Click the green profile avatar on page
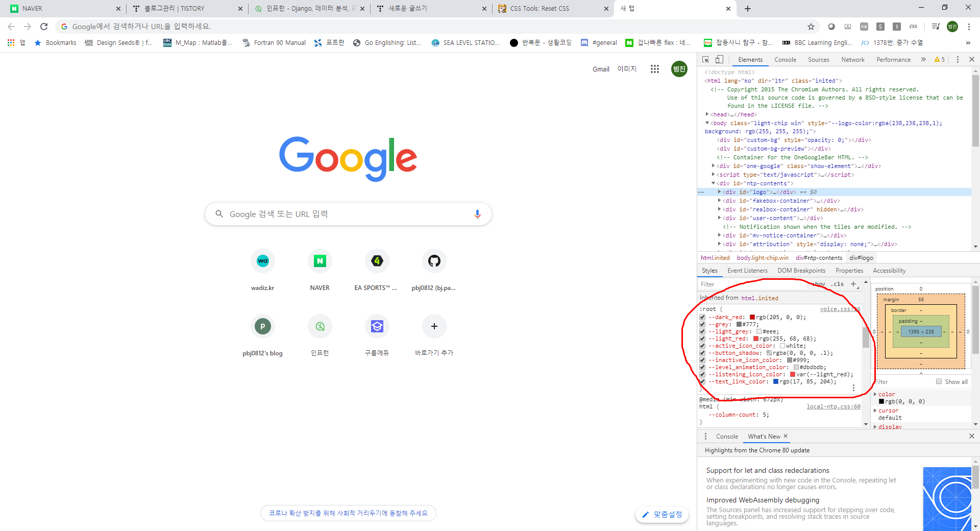The width and height of the screenshot is (980, 531). pyautogui.click(x=679, y=69)
